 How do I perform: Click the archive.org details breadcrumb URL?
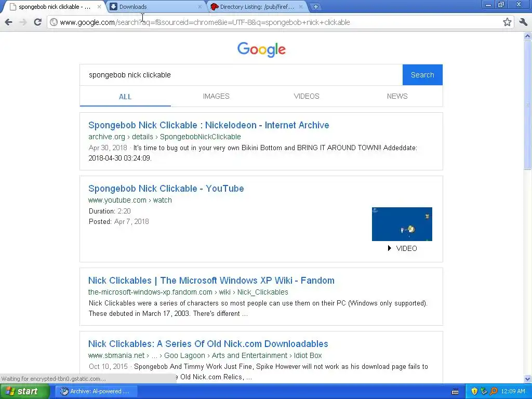tap(165, 137)
